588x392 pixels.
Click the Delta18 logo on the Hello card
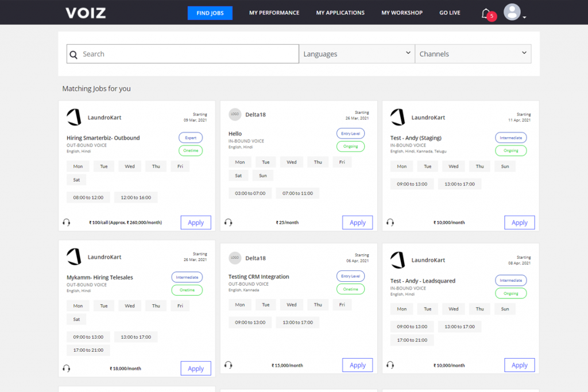pos(235,114)
